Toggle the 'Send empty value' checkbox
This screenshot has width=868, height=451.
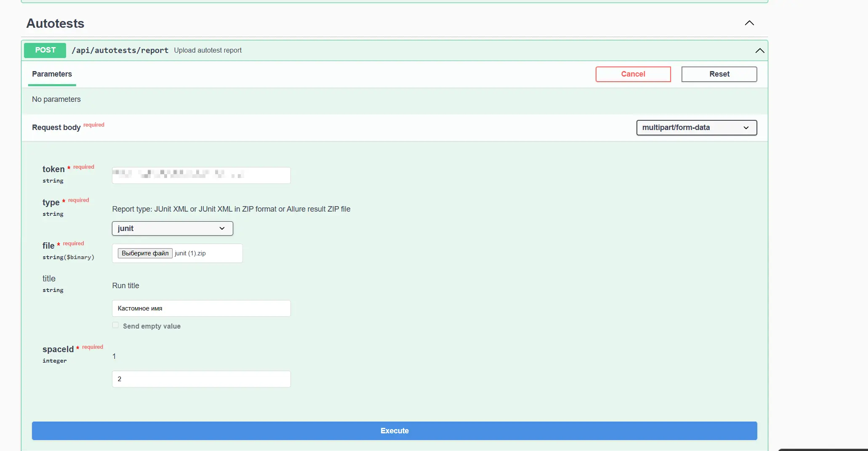[115, 325]
